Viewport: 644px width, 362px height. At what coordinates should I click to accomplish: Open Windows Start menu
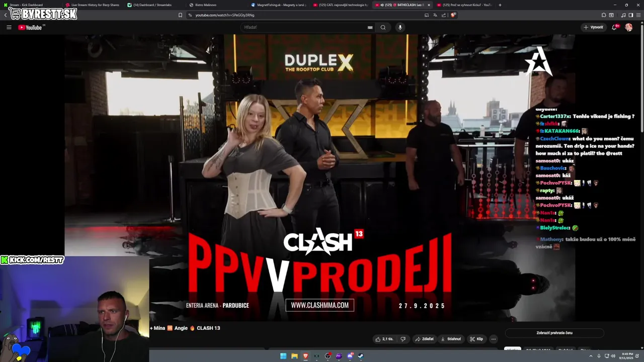pos(283,356)
